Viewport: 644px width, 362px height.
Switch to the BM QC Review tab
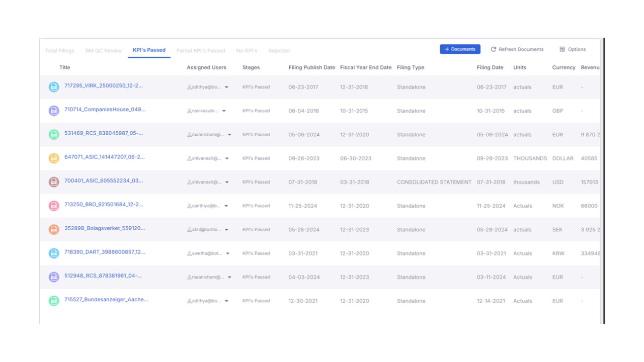click(x=104, y=51)
